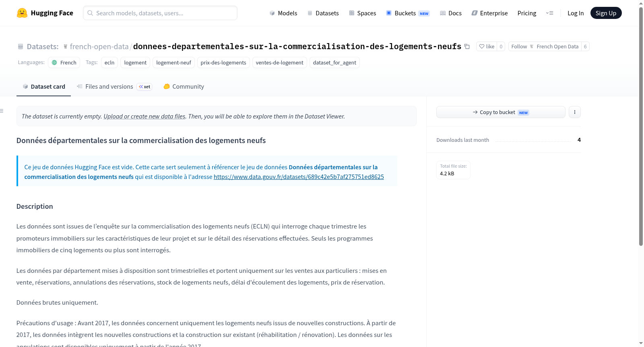
Task: Open the Community tab
Action: click(184, 87)
